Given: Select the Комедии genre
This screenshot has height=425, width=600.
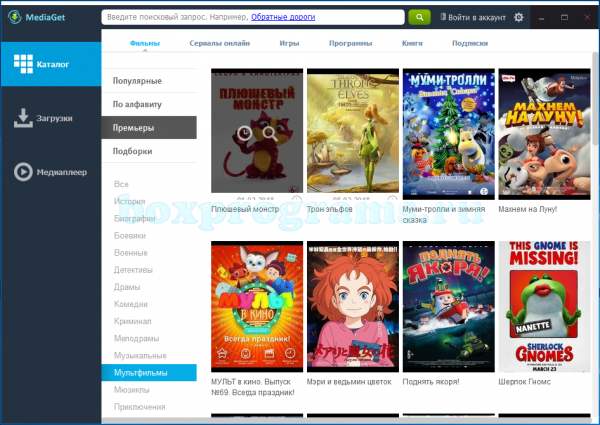Looking at the screenshot, I should [130, 304].
